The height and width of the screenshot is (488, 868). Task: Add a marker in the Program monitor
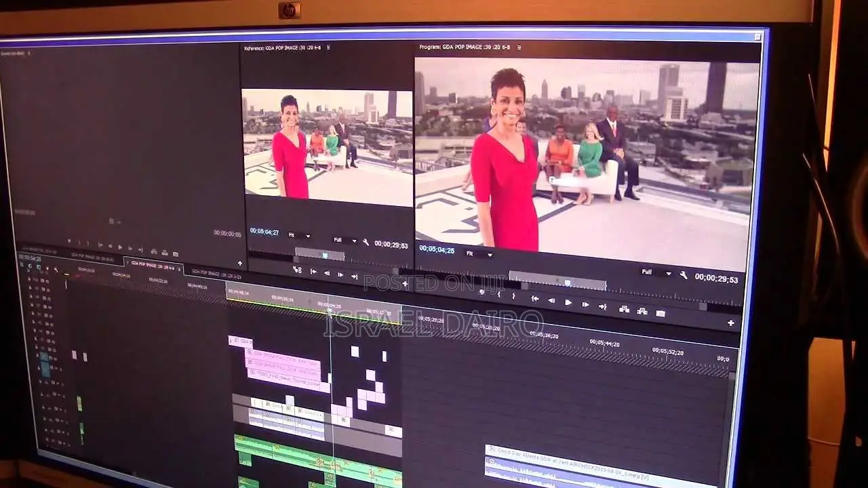coord(481,292)
